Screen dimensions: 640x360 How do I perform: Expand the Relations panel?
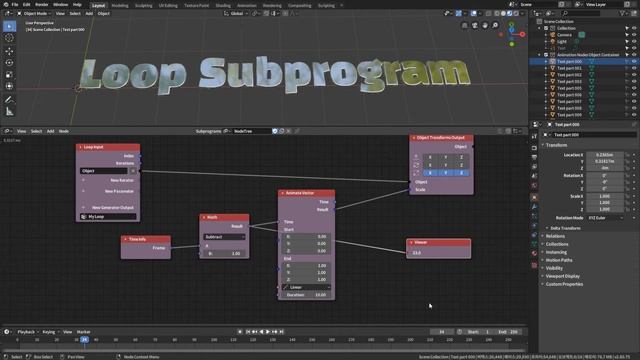coord(555,236)
